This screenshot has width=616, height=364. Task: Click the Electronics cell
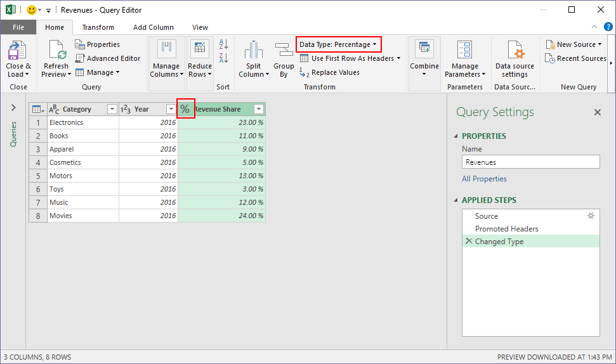[x=83, y=122]
